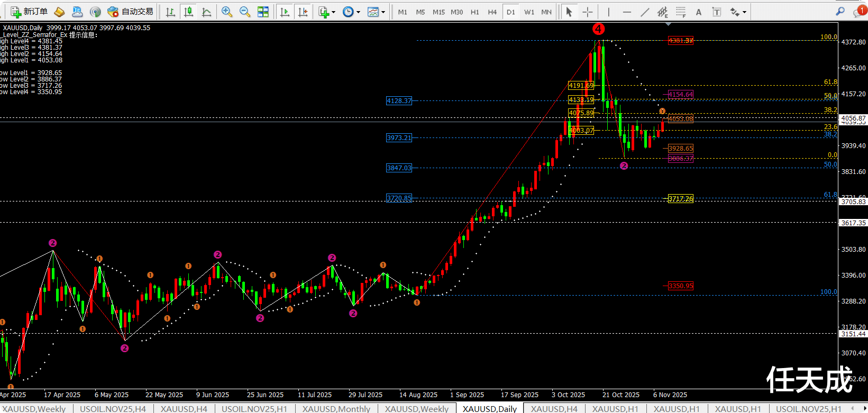Switch to the XAUUSD,Daily chart tab
Screen dimensions: 868x413
490,408
